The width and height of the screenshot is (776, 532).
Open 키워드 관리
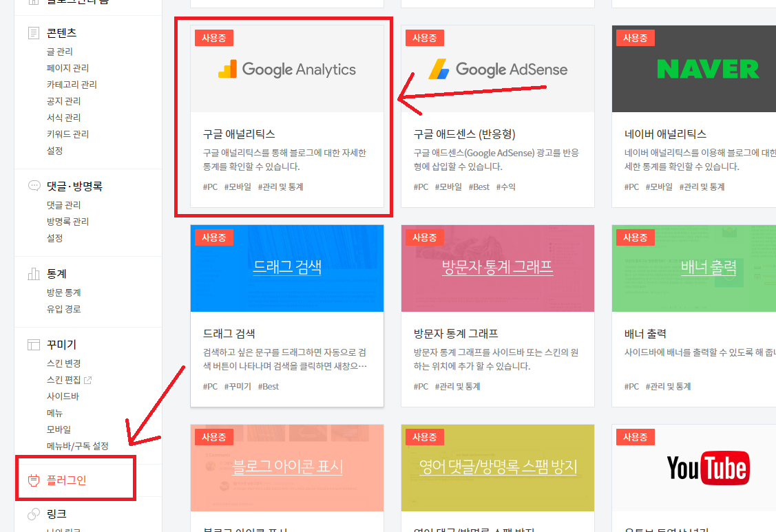coord(67,134)
